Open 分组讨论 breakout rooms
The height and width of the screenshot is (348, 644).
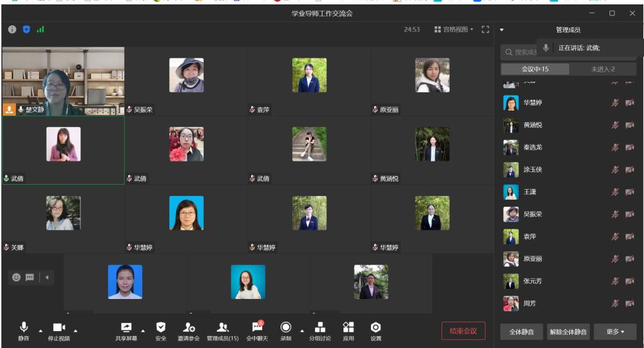click(319, 328)
